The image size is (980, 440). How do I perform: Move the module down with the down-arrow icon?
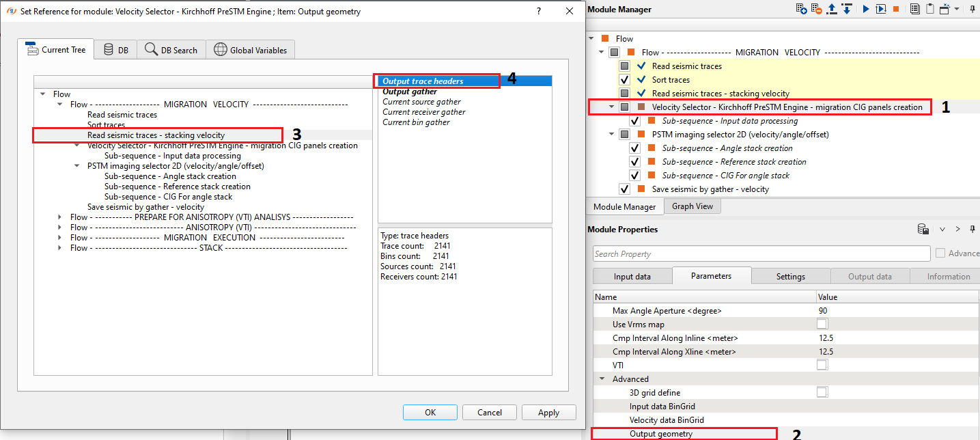click(847, 9)
